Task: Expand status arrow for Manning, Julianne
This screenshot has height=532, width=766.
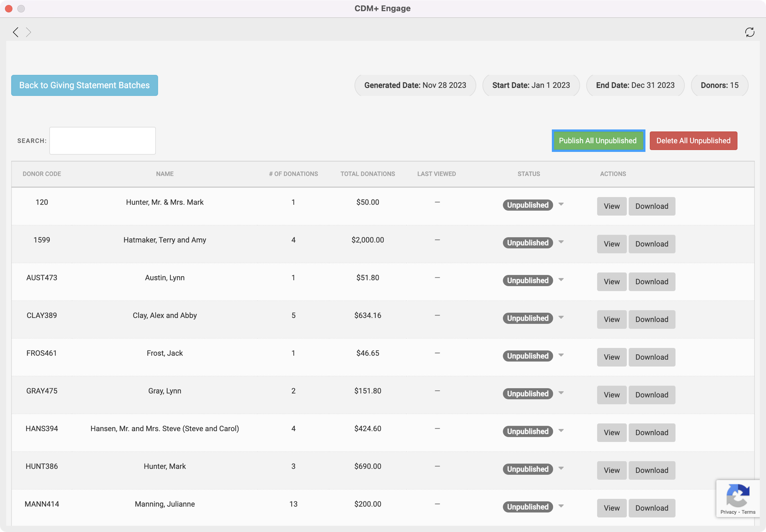Action: (561, 506)
